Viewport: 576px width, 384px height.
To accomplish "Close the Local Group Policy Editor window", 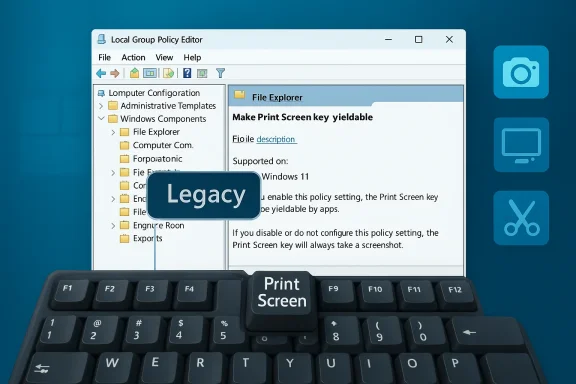I will click(449, 39).
